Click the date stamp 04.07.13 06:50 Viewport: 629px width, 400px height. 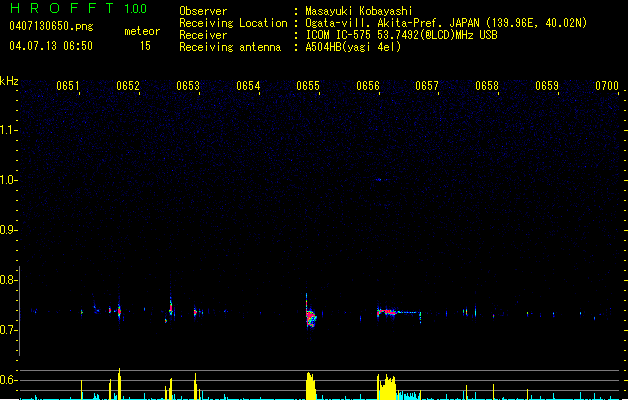[51, 46]
